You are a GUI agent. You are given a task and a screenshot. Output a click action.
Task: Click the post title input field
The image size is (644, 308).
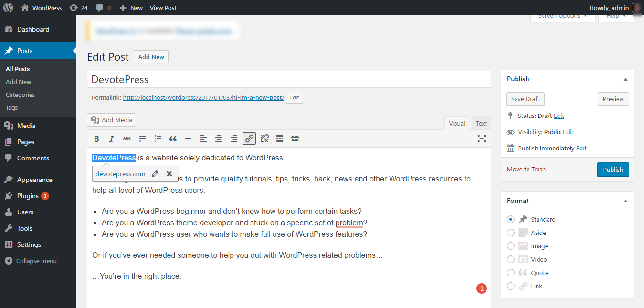point(289,79)
